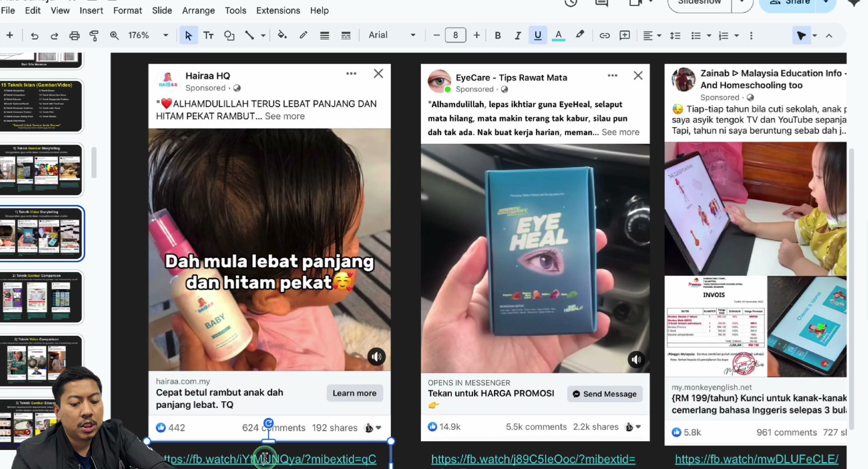Open the line tool dropdown arrow
Screen dimensions: 868x469
[263, 36]
